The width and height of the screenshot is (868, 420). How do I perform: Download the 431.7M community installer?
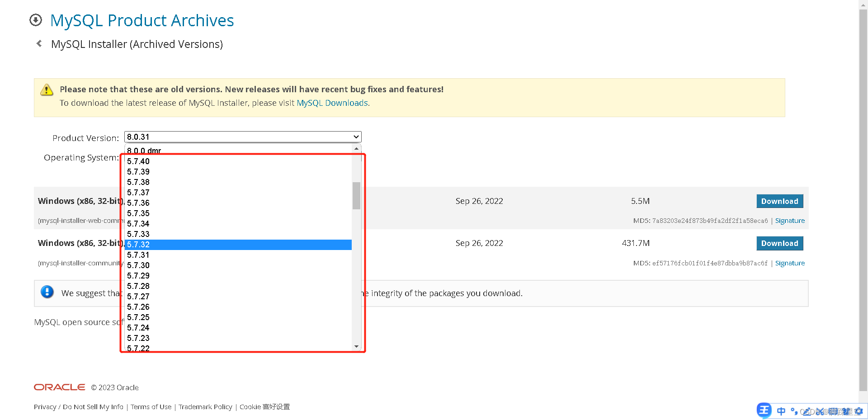(779, 243)
